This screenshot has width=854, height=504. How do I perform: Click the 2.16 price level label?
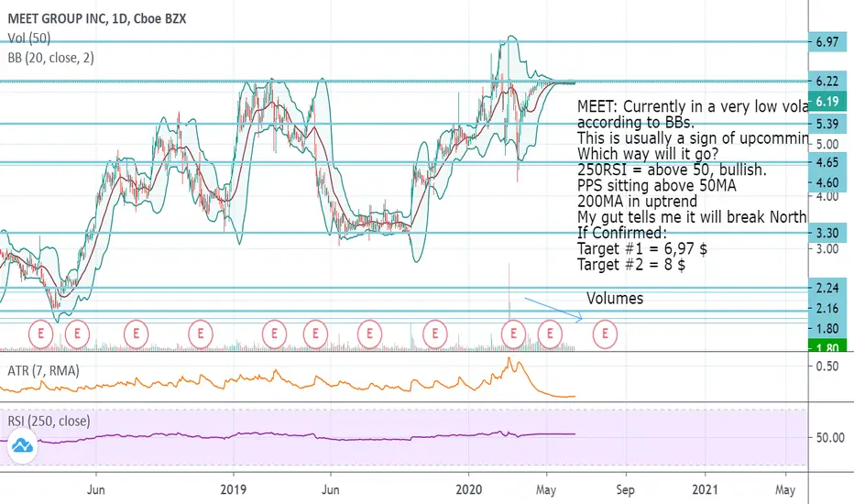tap(827, 309)
